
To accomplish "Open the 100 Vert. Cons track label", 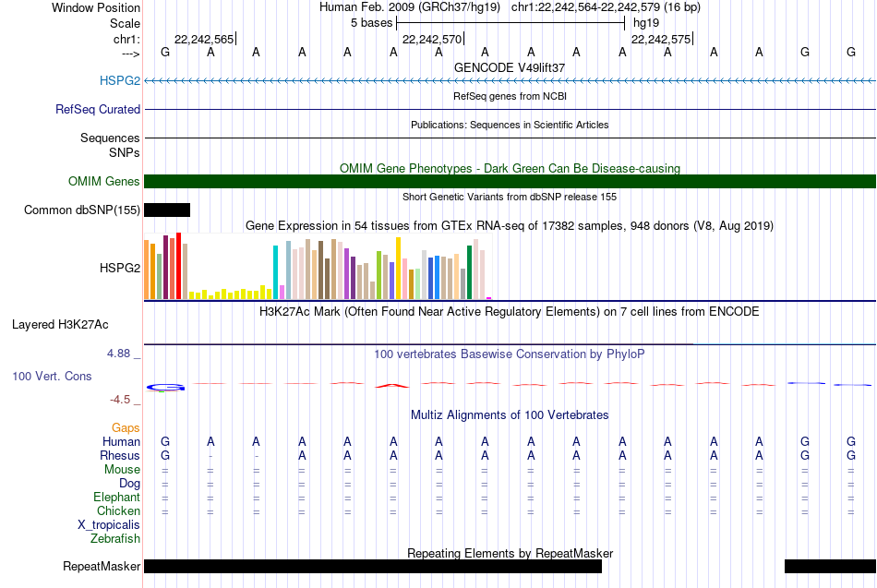I will [x=52, y=376].
